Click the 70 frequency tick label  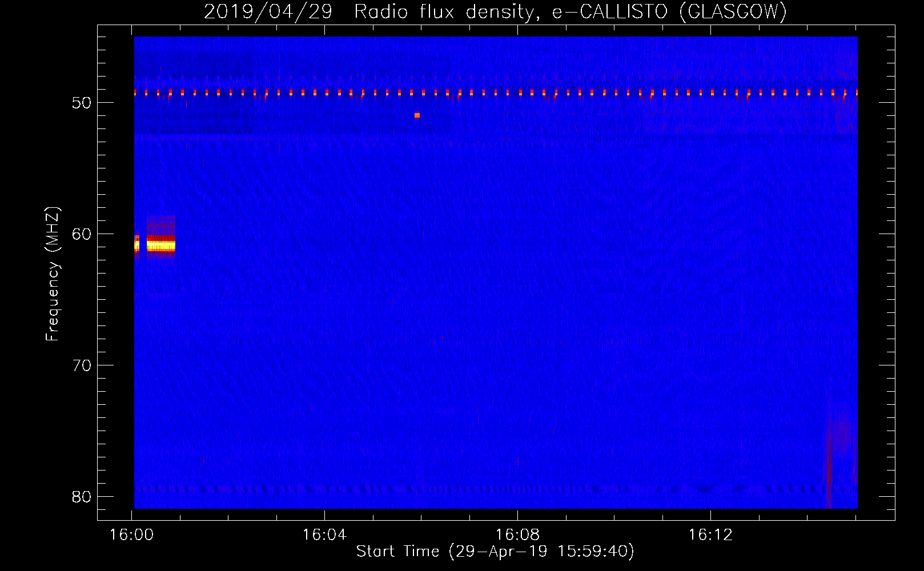[82, 365]
